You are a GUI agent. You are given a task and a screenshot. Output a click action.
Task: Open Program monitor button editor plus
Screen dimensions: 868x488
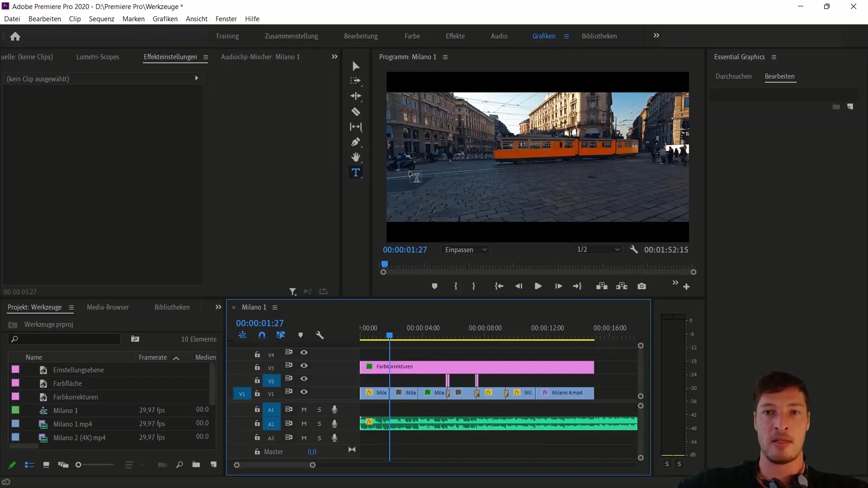[686, 287]
